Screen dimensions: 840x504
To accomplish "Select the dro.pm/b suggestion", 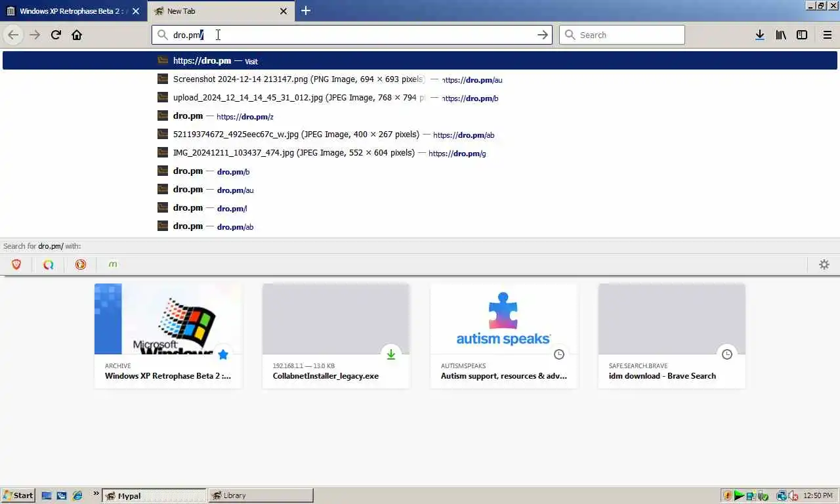I will tap(420, 171).
